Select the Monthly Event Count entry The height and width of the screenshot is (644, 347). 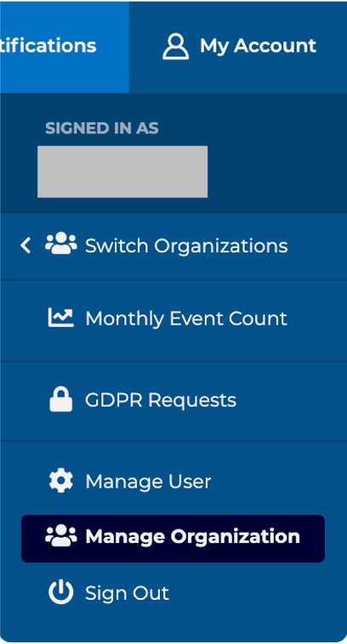click(173, 321)
